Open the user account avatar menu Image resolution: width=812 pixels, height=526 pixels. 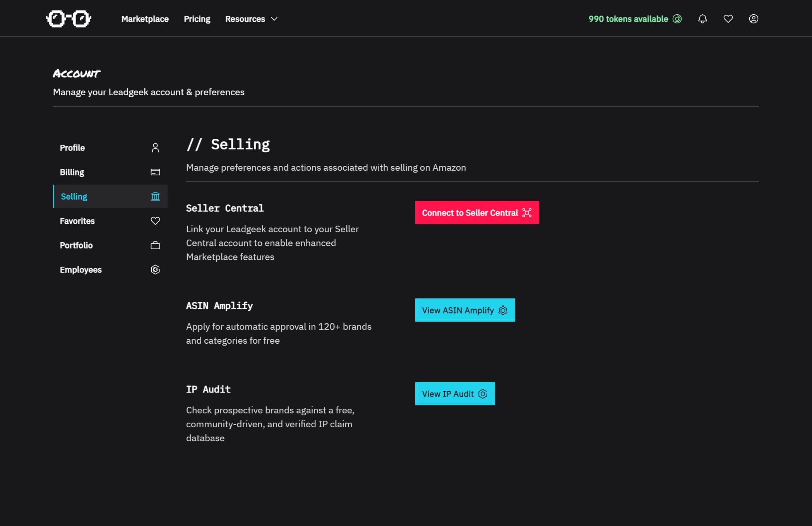pos(754,19)
